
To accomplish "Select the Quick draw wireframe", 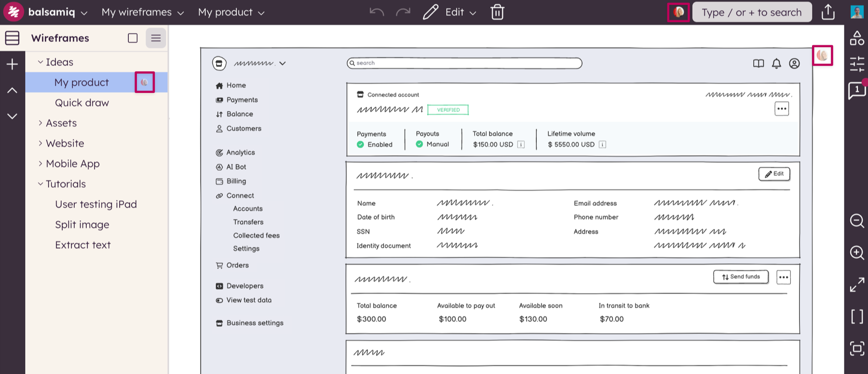I will [82, 103].
